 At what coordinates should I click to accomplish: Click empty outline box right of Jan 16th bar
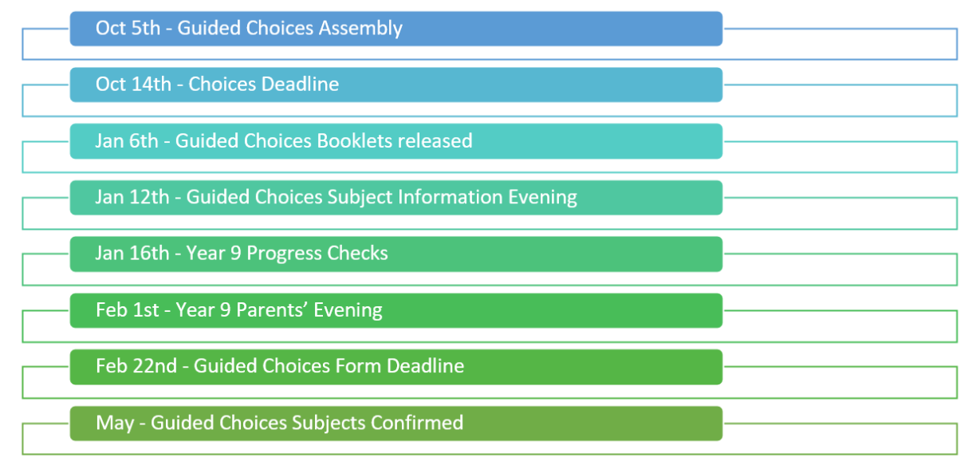pyautogui.click(x=840, y=270)
